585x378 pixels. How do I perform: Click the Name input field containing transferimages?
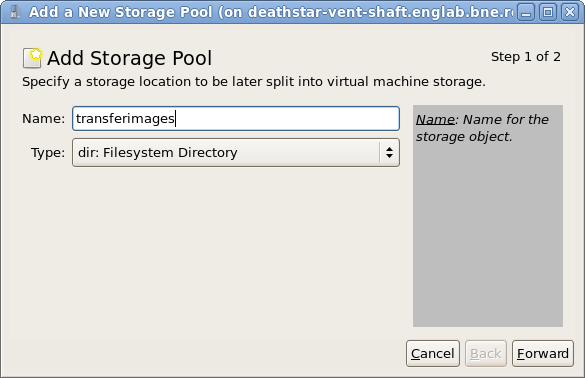(236, 119)
